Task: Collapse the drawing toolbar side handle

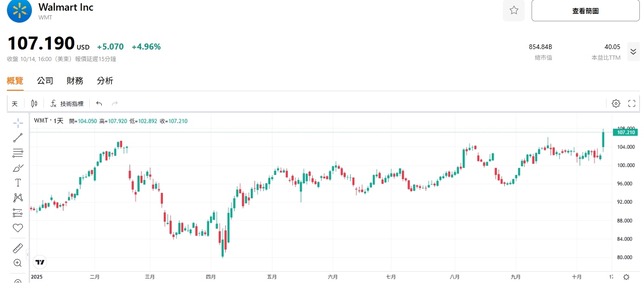Action: (27, 255)
